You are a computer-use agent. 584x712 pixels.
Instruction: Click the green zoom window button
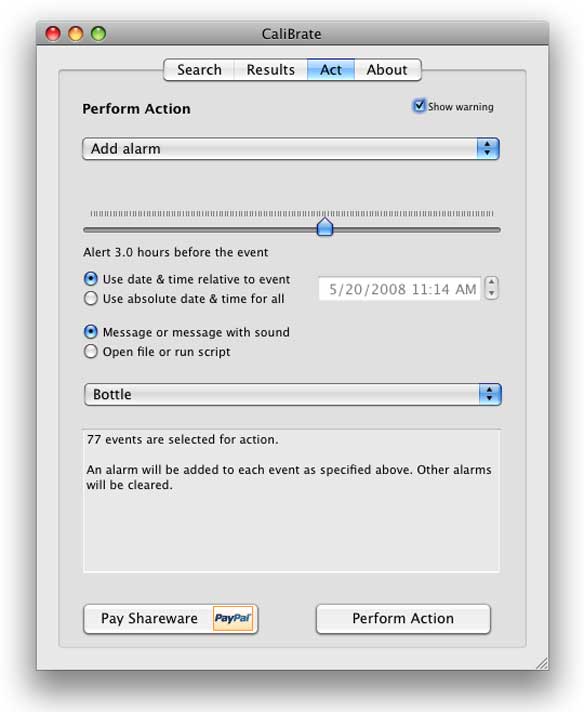coord(99,34)
